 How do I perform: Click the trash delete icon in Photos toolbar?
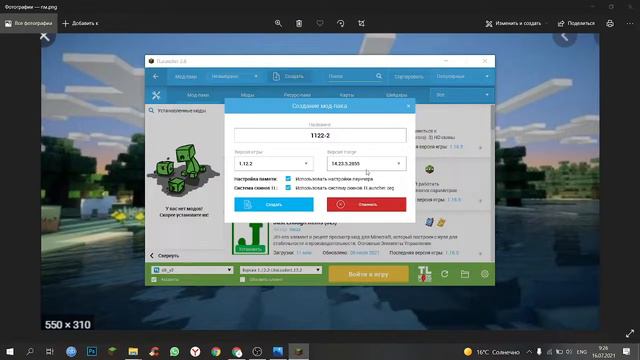coord(299,23)
